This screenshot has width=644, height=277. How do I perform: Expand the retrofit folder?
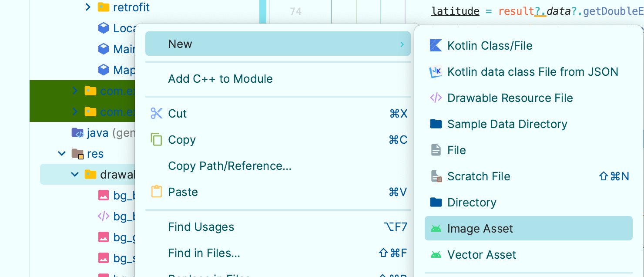tap(88, 7)
